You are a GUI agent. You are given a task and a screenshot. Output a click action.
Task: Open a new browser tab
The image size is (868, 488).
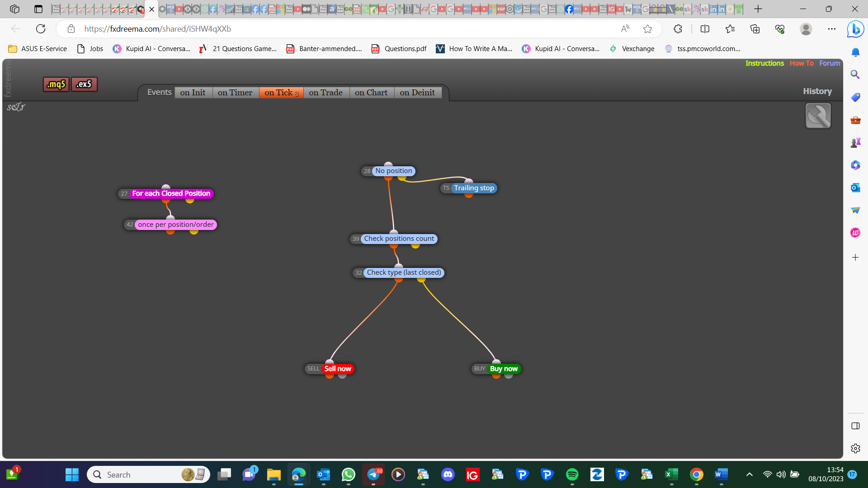click(x=758, y=9)
